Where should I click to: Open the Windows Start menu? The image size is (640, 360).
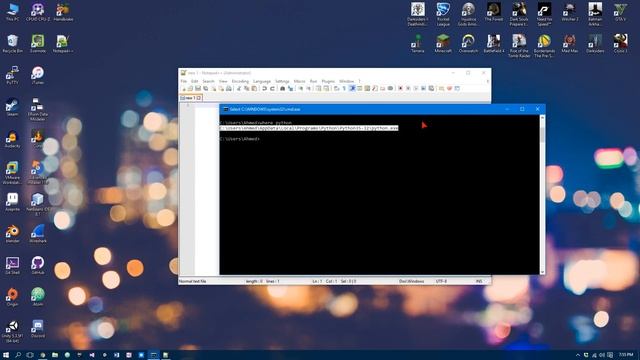tap(6, 355)
